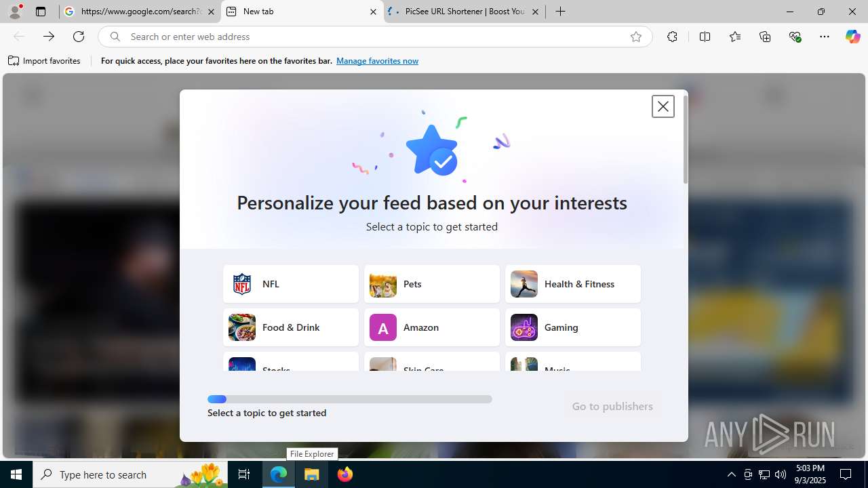Add this page to favorites
The height and width of the screenshot is (488, 868).
pyautogui.click(x=635, y=37)
